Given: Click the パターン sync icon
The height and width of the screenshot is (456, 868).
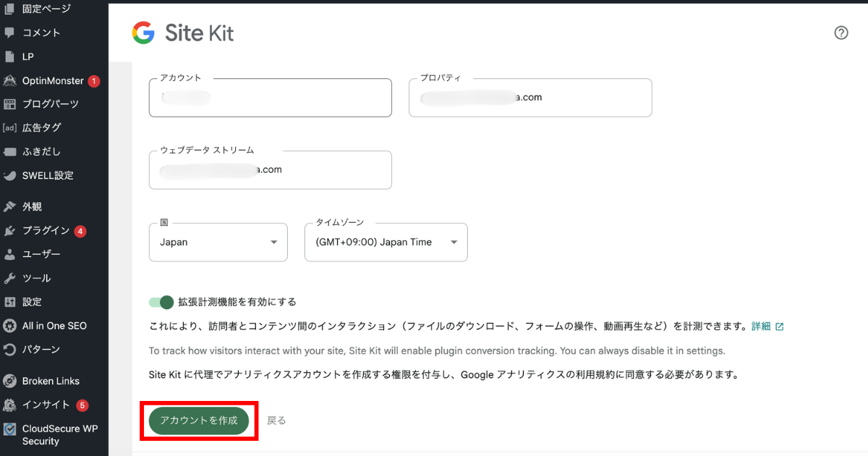Looking at the screenshot, I should [9, 350].
